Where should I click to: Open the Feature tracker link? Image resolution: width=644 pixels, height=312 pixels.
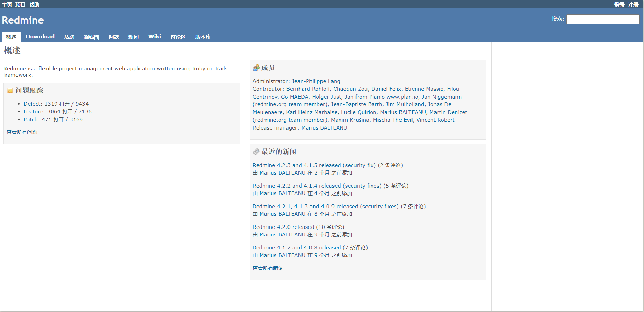tap(34, 111)
